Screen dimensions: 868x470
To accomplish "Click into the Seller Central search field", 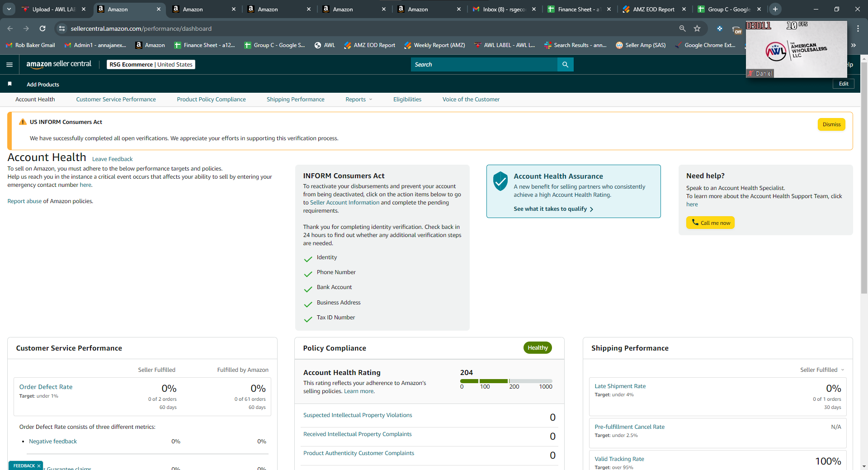I will pos(484,65).
